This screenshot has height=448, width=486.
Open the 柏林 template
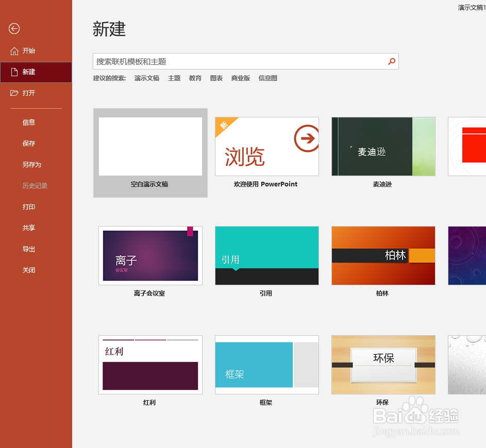(x=383, y=255)
